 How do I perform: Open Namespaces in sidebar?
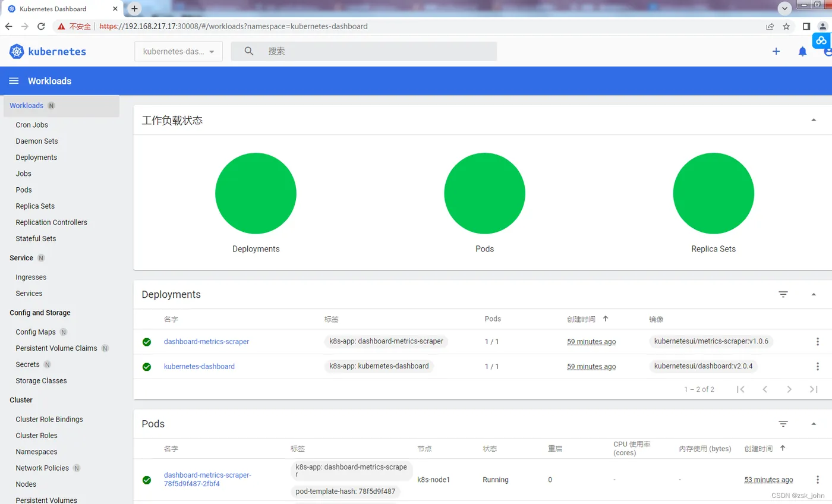(37, 452)
